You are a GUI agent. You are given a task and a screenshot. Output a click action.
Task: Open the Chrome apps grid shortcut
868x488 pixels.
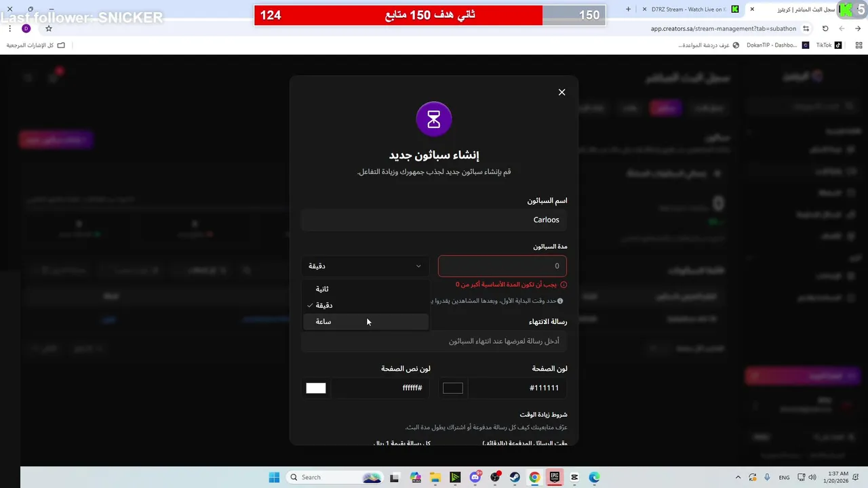point(859,45)
